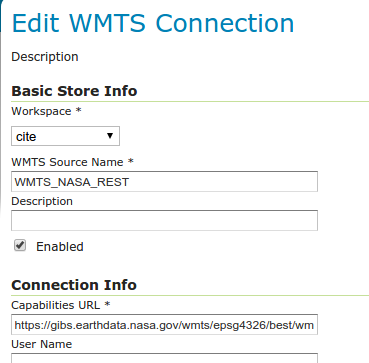Click the Description text under page title
369x363 pixels.
click(45, 57)
